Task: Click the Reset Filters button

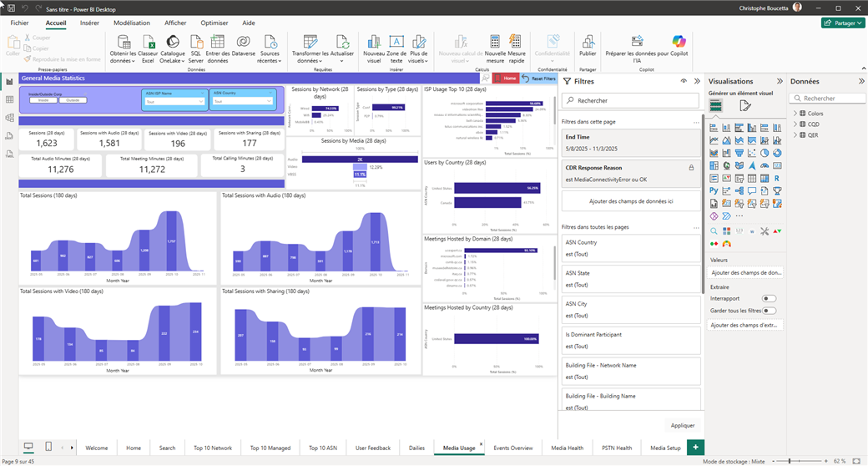Action: (538, 79)
